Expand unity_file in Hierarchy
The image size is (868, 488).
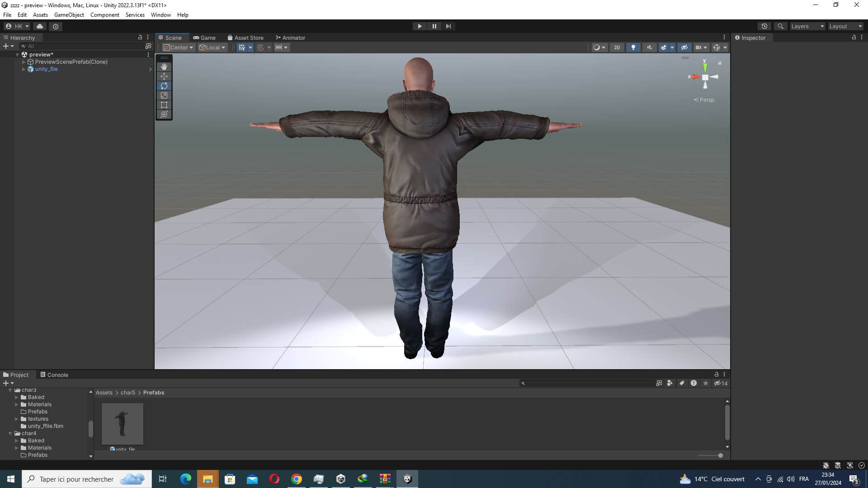(x=24, y=69)
